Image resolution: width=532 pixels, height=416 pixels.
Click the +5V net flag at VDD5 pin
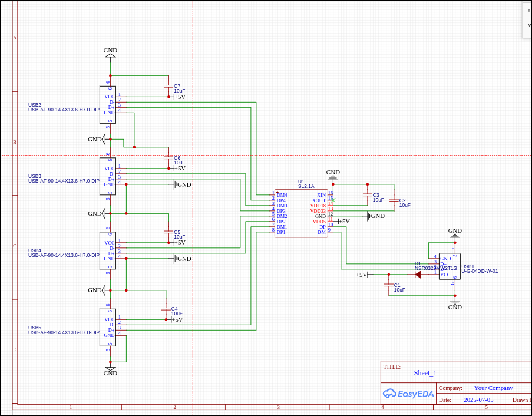tap(342, 222)
